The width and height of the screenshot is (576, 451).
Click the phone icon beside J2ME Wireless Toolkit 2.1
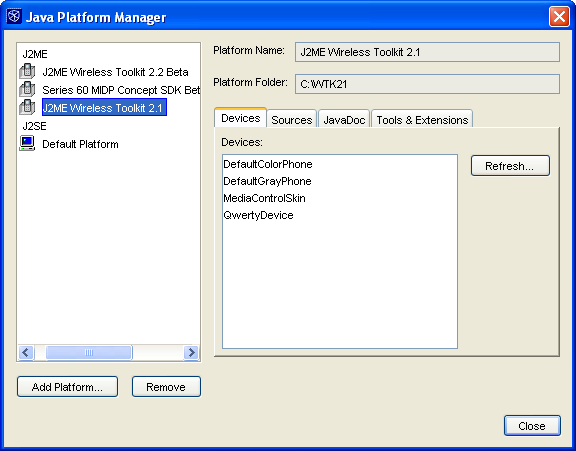pos(27,107)
